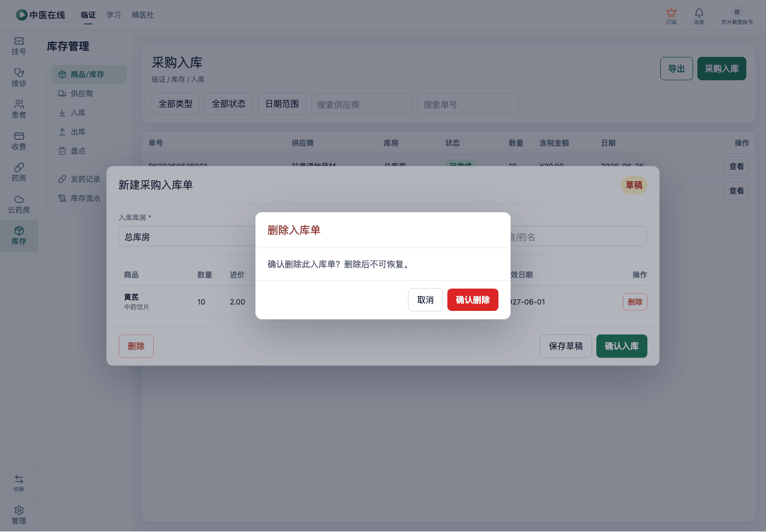Click the 切换 switch icon
766x532 pixels.
[19, 483]
